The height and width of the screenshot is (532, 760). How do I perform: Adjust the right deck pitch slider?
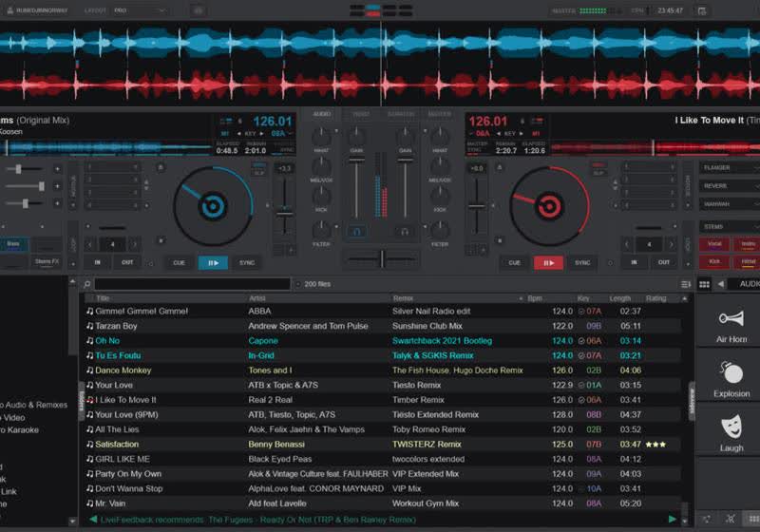(x=477, y=207)
